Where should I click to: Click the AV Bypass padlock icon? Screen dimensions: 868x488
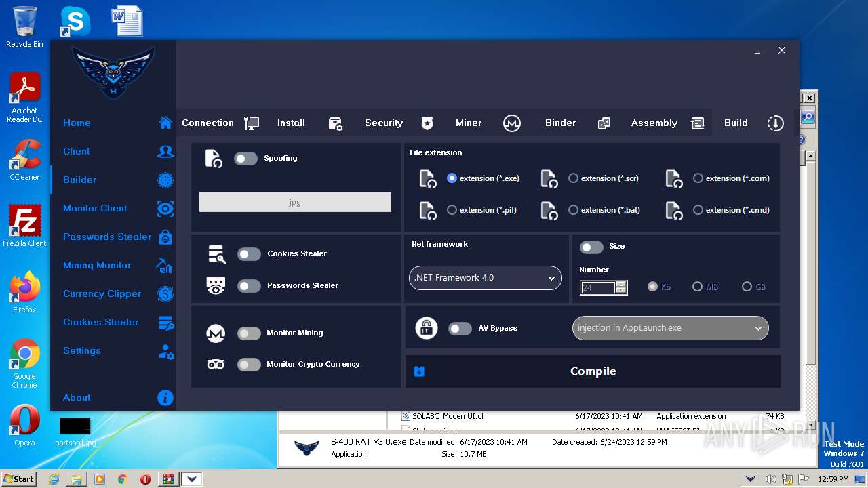(426, 328)
